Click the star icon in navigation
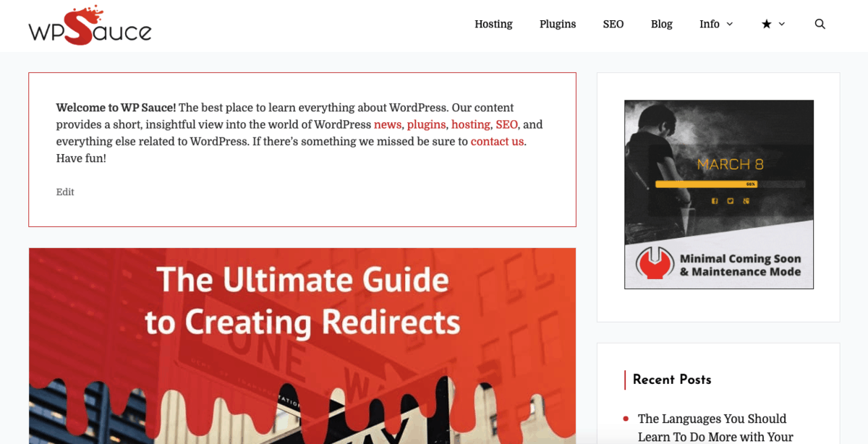 click(x=766, y=24)
